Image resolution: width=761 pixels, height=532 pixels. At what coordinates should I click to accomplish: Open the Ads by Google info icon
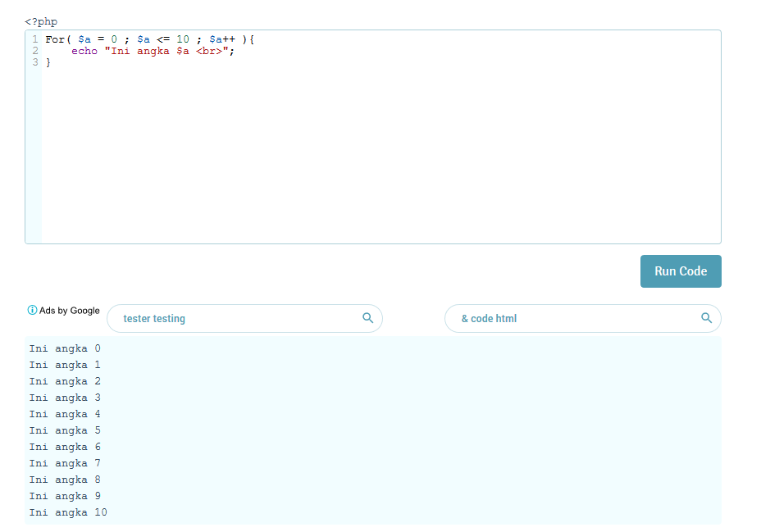32,310
